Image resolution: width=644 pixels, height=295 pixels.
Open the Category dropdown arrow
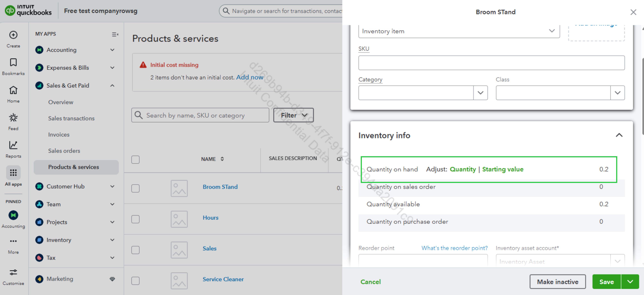pos(480,93)
